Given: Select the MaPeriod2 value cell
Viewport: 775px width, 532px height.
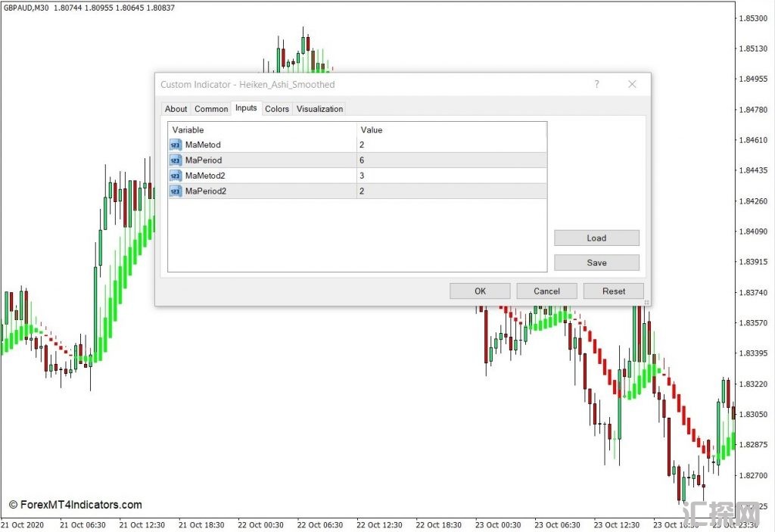Looking at the screenshot, I should [451, 191].
